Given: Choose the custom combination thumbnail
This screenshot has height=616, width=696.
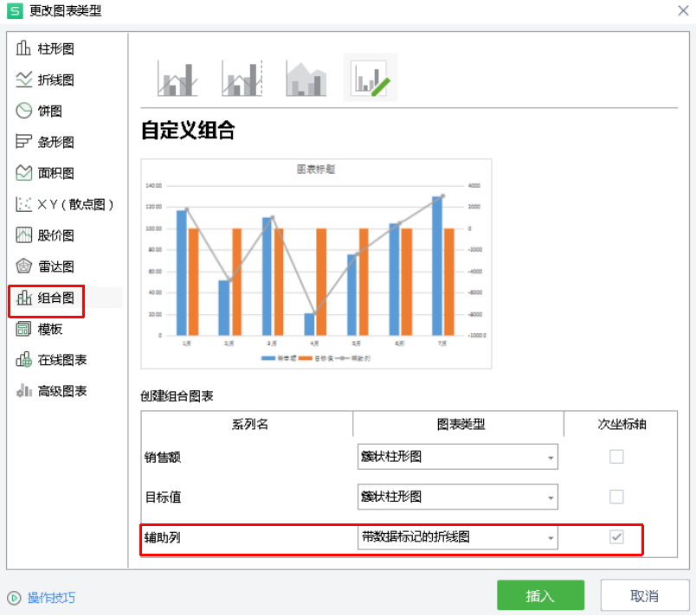Looking at the screenshot, I should [x=371, y=78].
